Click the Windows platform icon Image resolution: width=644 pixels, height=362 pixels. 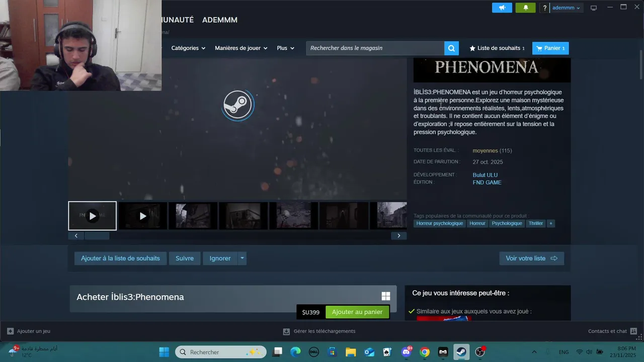(x=386, y=297)
